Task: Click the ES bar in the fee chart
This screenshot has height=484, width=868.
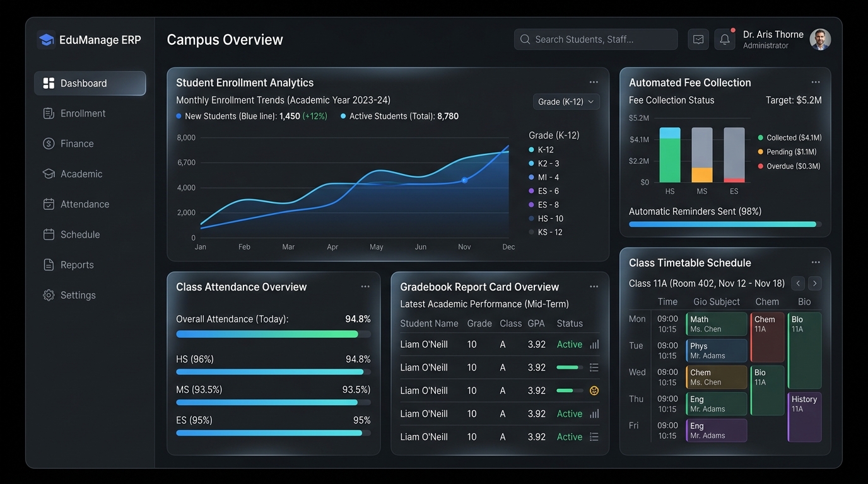Action: click(734, 155)
